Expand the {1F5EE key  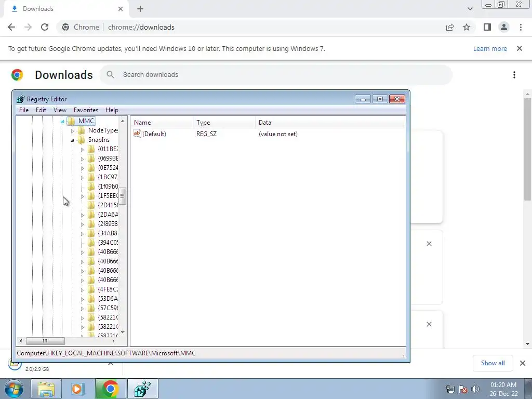82,196
